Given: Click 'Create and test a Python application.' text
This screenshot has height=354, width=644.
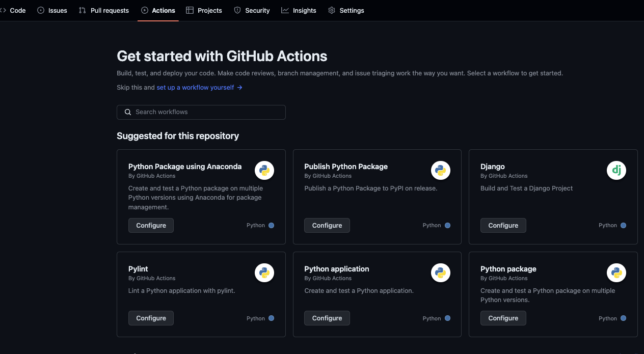Looking at the screenshot, I should [x=359, y=291].
